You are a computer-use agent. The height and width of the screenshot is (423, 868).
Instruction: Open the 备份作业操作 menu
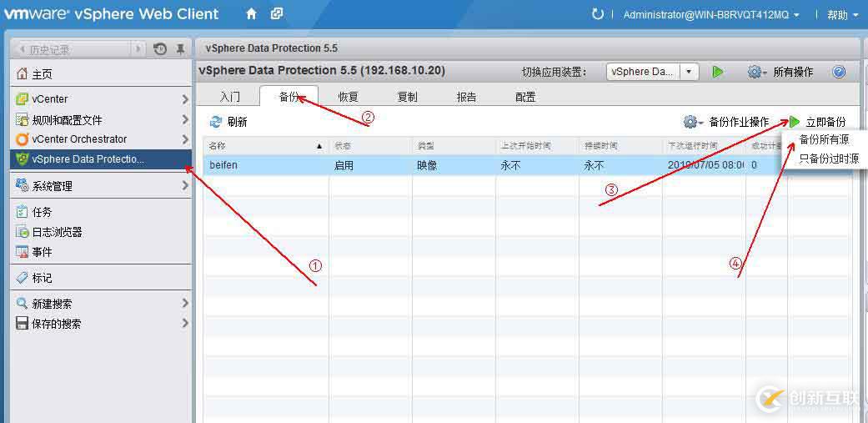[x=739, y=123]
